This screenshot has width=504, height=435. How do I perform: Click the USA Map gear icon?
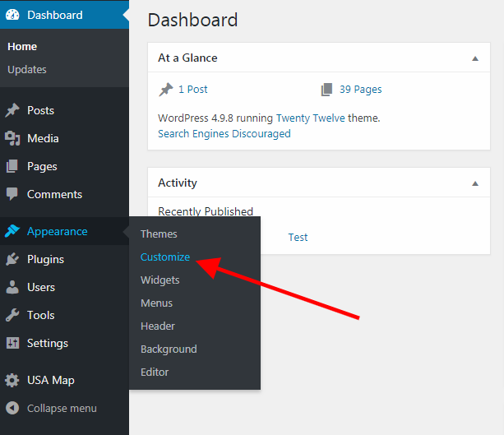tap(12, 380)
